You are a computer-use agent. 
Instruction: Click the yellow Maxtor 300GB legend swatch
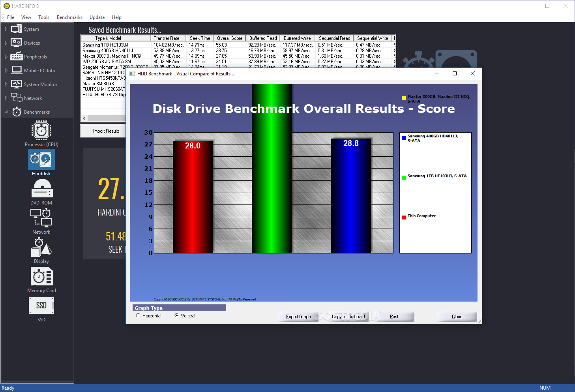click(x=404, y=98)
